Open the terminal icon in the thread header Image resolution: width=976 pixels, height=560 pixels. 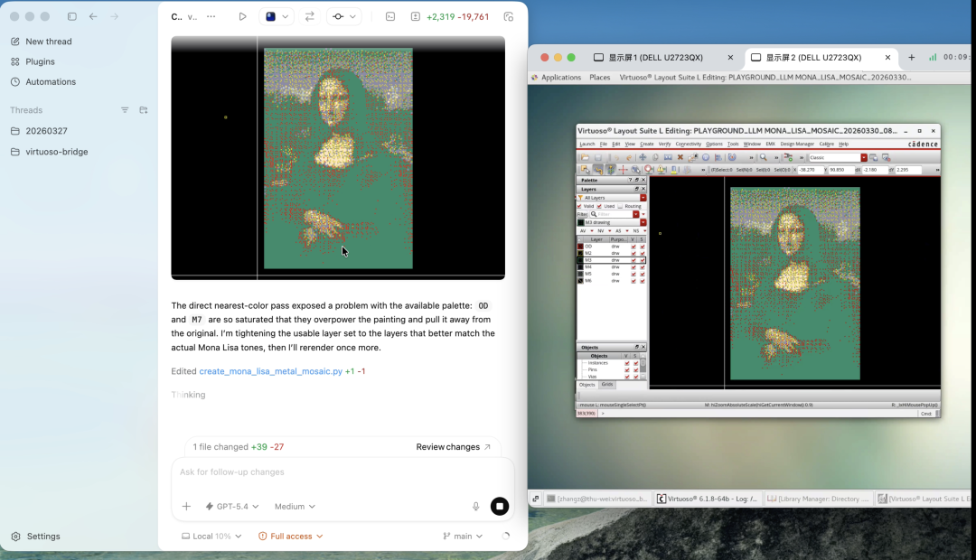click(x=389, y=16)
